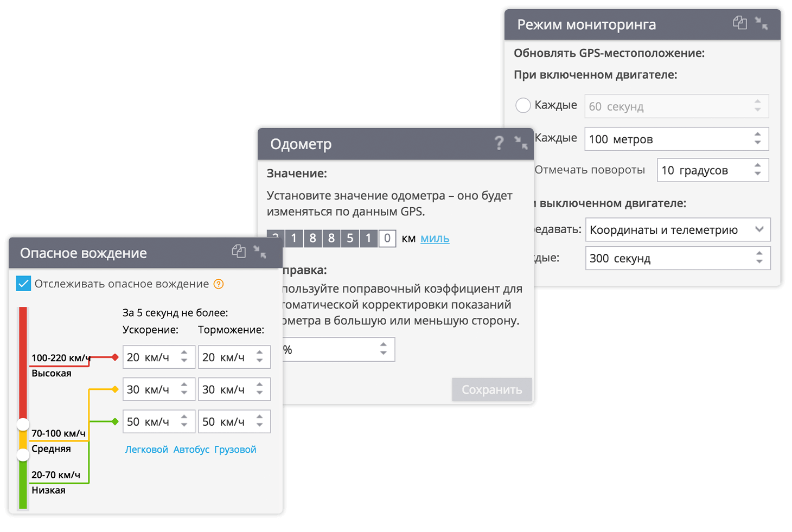Viewport: 792px width, 532px height.
Task: Open Координаты и телеметрию dropdown
Action: click(678, 230)
